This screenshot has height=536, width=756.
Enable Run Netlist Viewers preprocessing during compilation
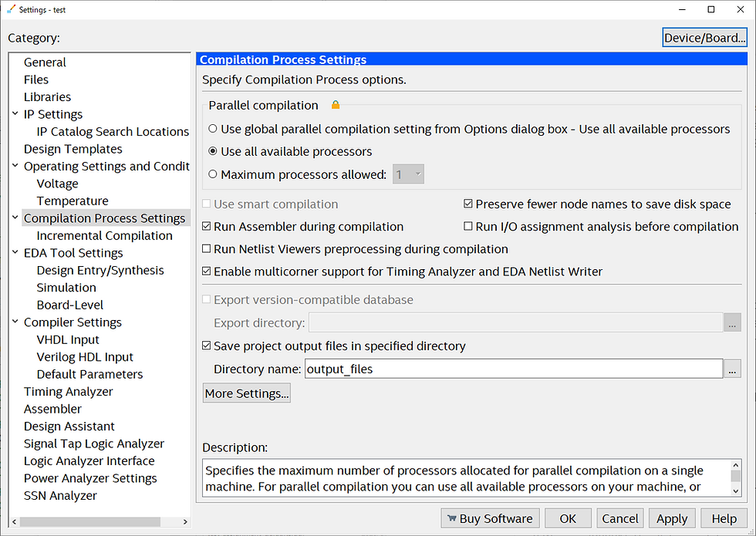(207, 248)
